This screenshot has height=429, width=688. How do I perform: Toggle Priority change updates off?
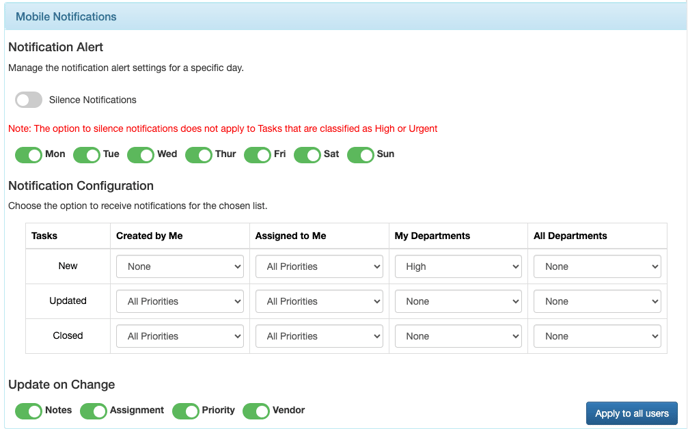[x=186, y=411]
